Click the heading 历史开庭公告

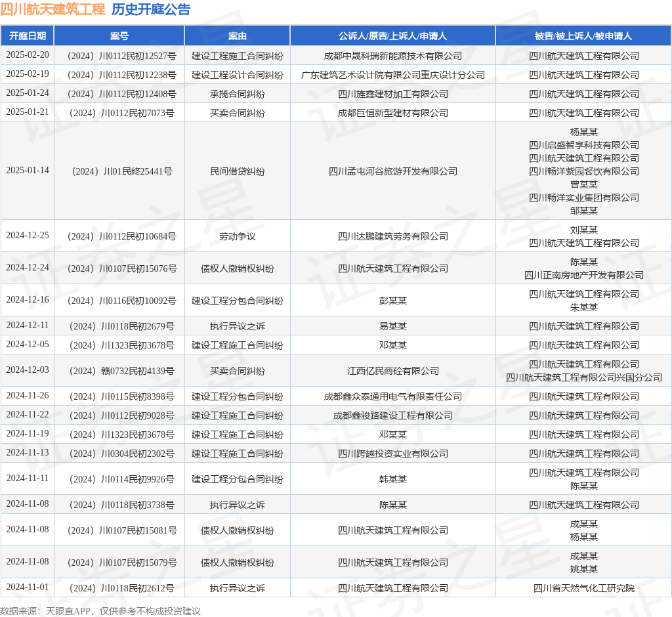(x=151, y=9)
